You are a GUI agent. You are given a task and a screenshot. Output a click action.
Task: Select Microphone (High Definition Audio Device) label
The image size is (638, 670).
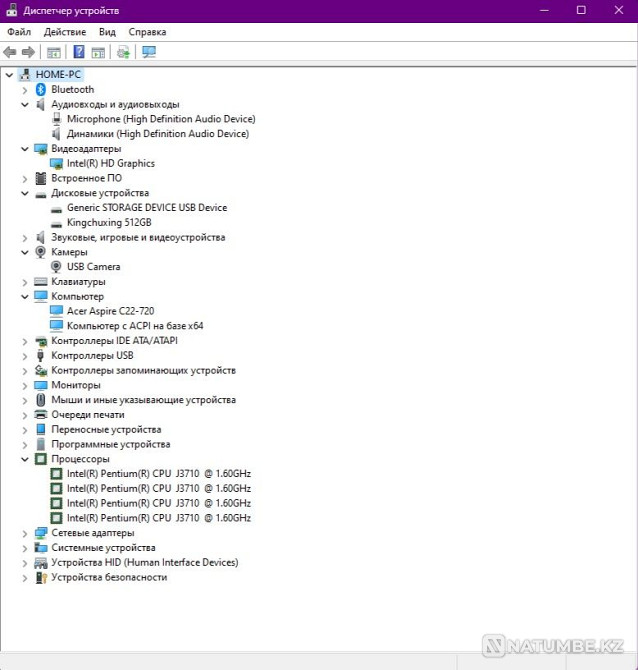coord(161,119)
